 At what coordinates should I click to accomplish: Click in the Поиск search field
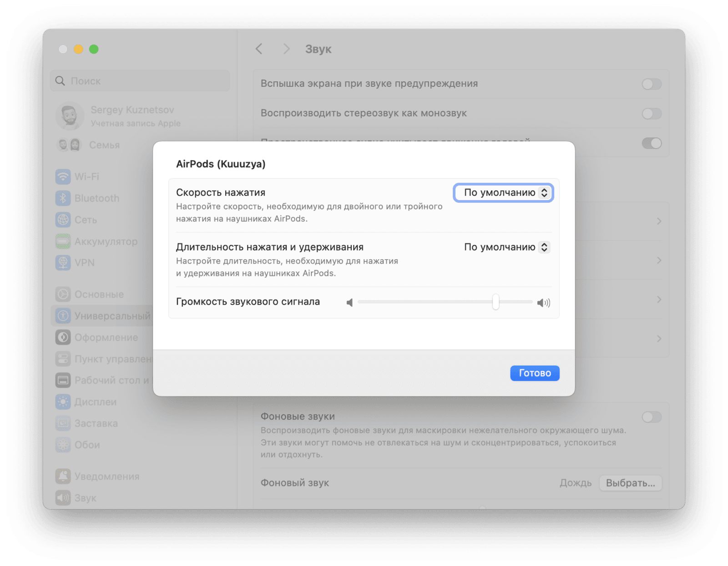[140, 81]
